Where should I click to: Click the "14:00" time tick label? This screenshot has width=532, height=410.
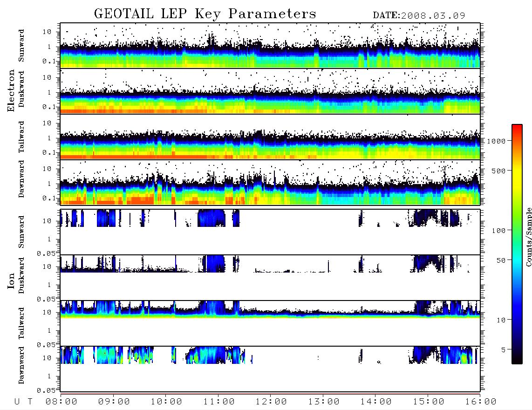376,402
